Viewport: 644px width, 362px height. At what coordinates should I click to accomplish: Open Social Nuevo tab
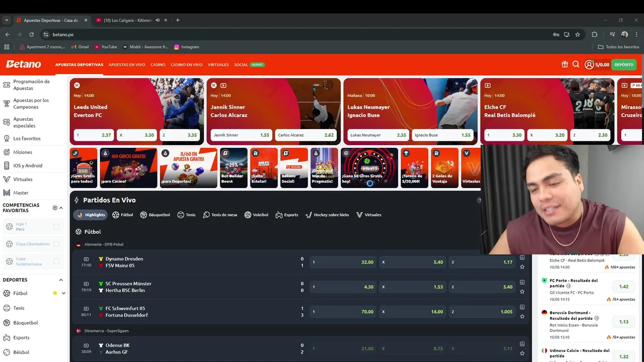249,65
